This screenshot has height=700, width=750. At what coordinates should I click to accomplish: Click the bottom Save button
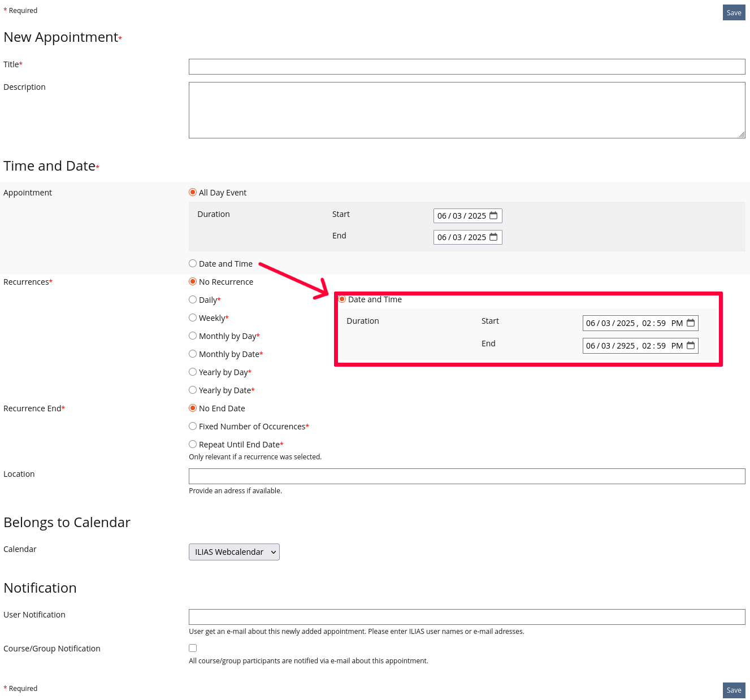[734, 690]
